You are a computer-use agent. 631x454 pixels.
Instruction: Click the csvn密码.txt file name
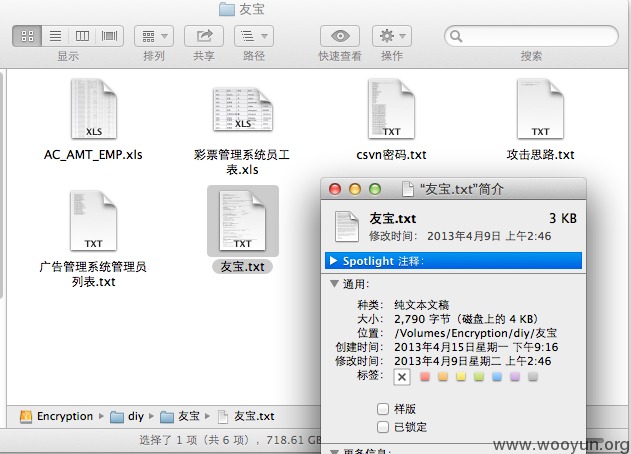point(391,155)
